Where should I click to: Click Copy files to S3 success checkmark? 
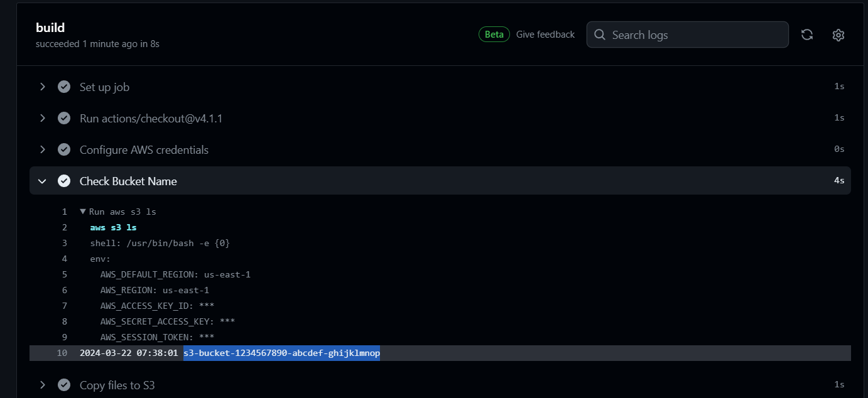[x=64, y=385]
